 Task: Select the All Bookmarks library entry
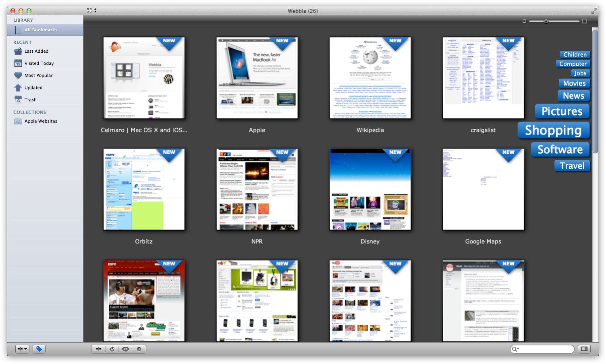tap(41, 29)
